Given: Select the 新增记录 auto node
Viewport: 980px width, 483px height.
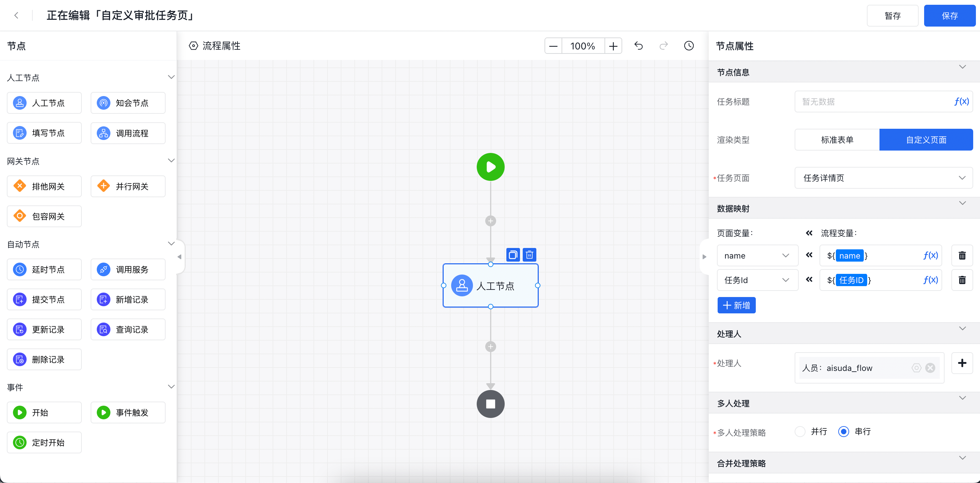Looking at the screenshot, I should (x=128, y=300).
